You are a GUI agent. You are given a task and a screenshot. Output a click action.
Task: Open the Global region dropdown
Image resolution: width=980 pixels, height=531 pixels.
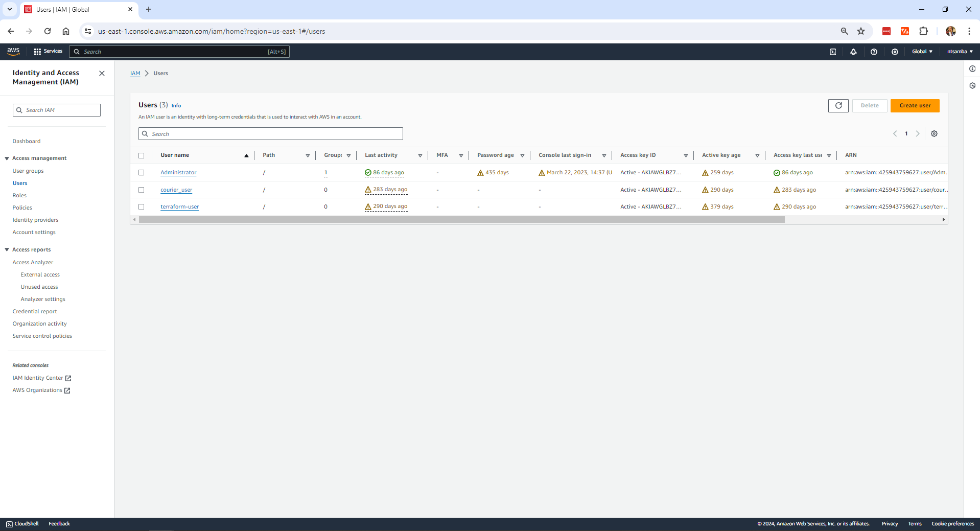(x=921, y=51)
